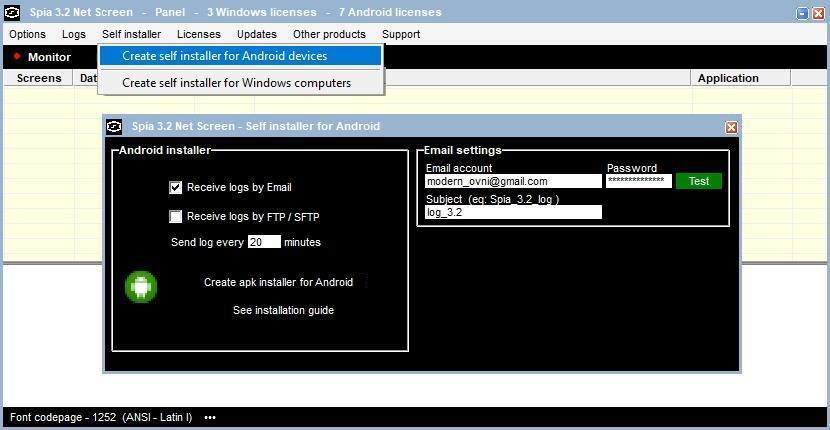Click the Subject field containing log_3.2
The height and width of the screenshot is (430, 830).
[513, 212]
